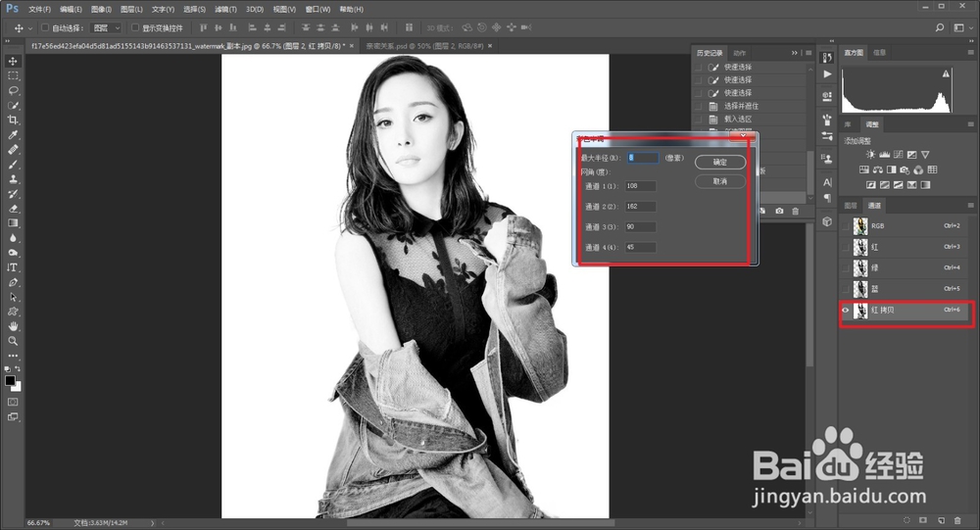Enable the auto-select checkbox
The width and height of the screenshot is (980, 530).
tap(45, 27)
